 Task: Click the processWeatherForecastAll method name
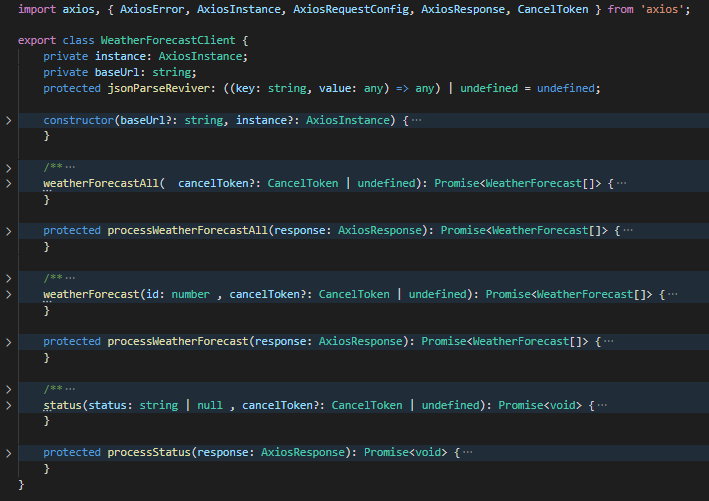click(x=188, y=230)
